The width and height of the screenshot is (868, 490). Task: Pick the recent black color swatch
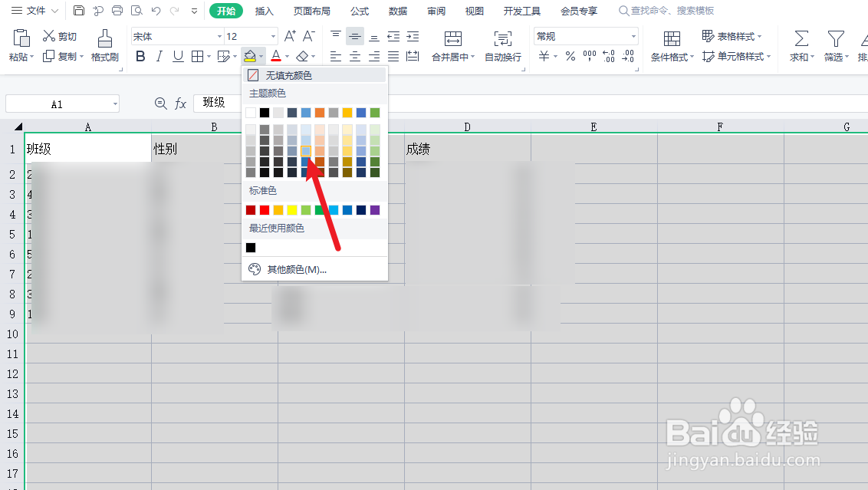pyautogui.click(x=251, y=248)
